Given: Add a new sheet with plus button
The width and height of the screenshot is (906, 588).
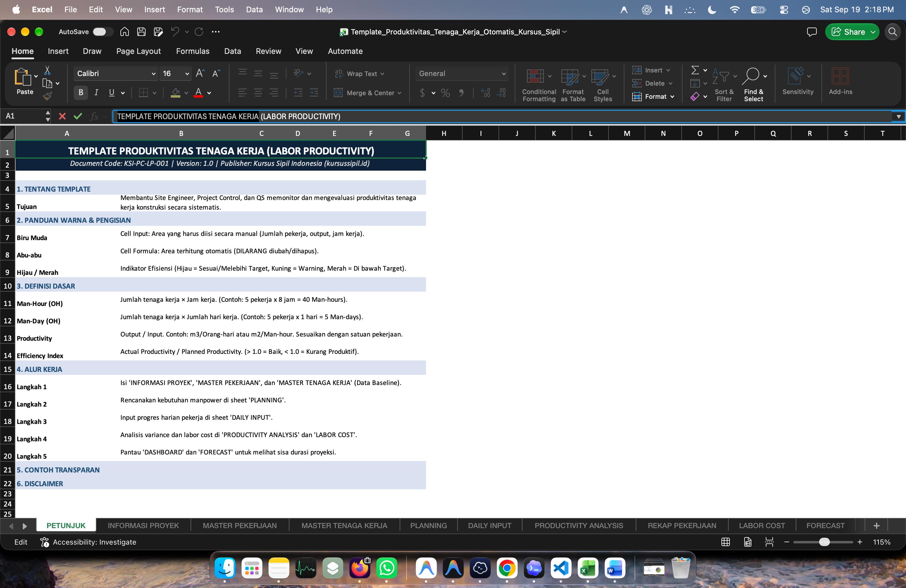Looking at the screenshot, I should (876, 525).
